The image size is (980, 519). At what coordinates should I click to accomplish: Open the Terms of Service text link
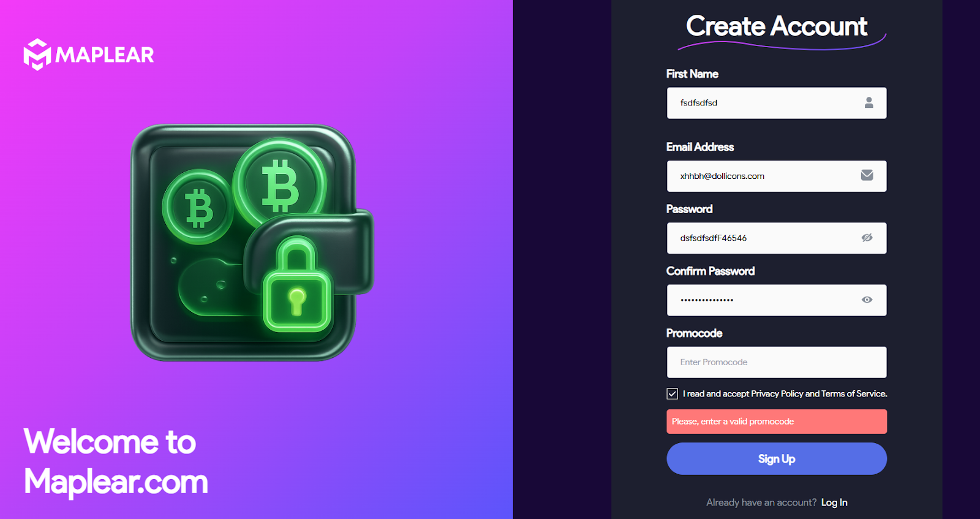853,394
